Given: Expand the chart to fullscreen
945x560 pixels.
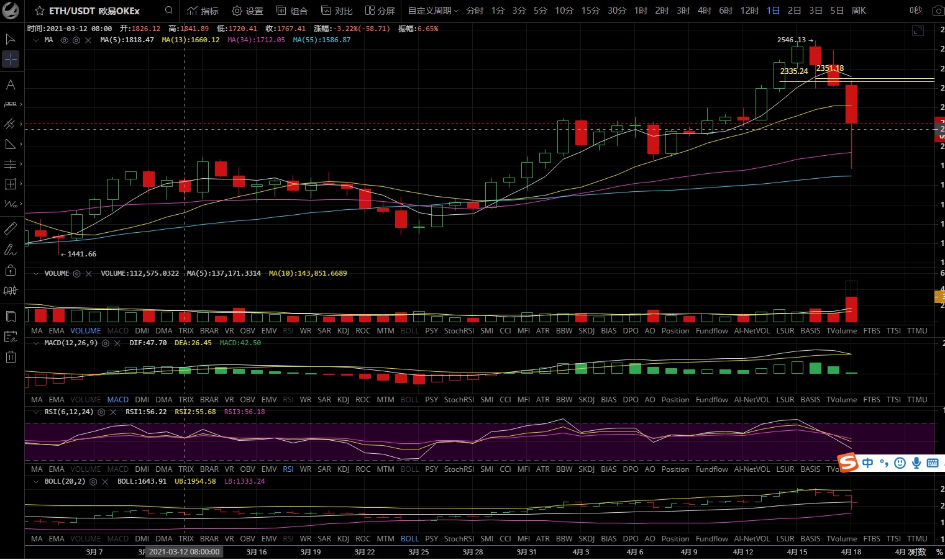Looking at the screenshot, I should click(x=918, y=30).
